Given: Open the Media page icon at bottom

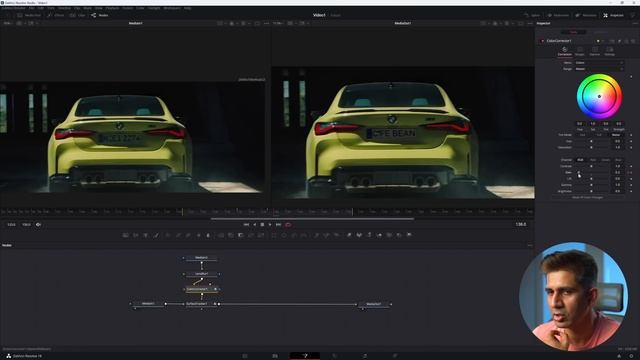Looking at the screenshot, I should [245, 356].
